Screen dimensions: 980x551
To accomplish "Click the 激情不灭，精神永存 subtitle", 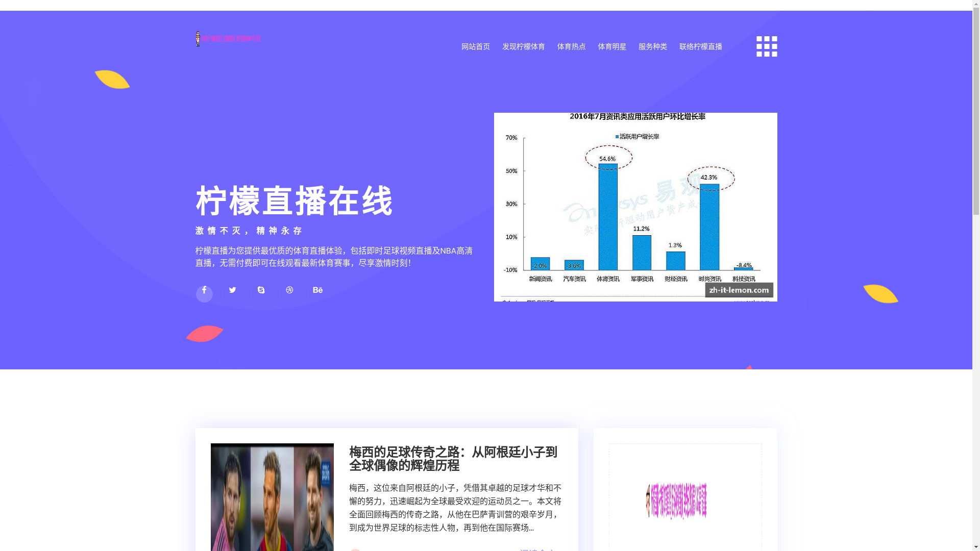I will [249, 231].
